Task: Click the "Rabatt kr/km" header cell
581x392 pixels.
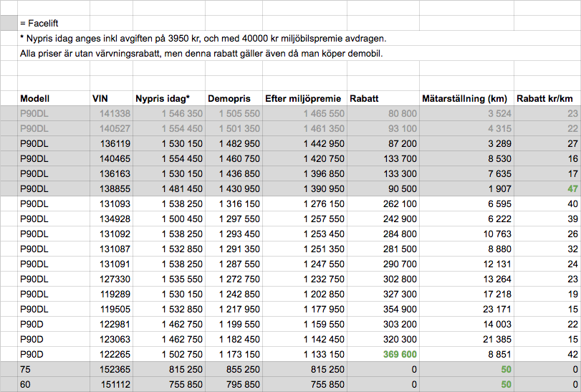Action: pyautogui.click(x=546, y=99)
